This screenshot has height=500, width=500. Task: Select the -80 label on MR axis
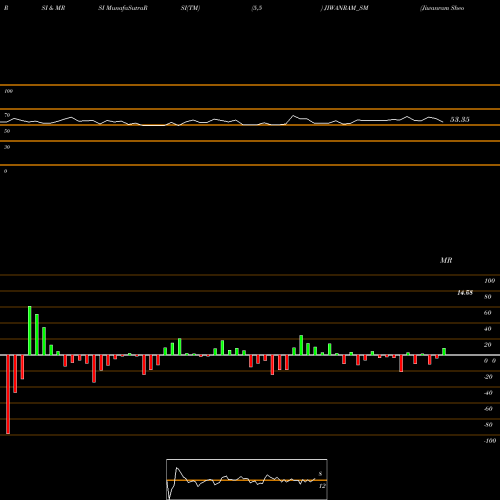tap(488, 425)
